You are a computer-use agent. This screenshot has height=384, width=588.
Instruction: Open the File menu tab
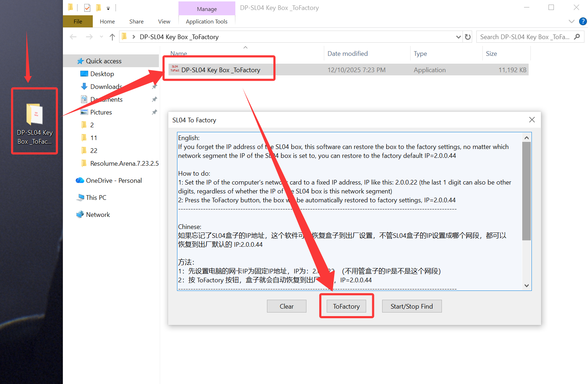[x=78, y=21]
